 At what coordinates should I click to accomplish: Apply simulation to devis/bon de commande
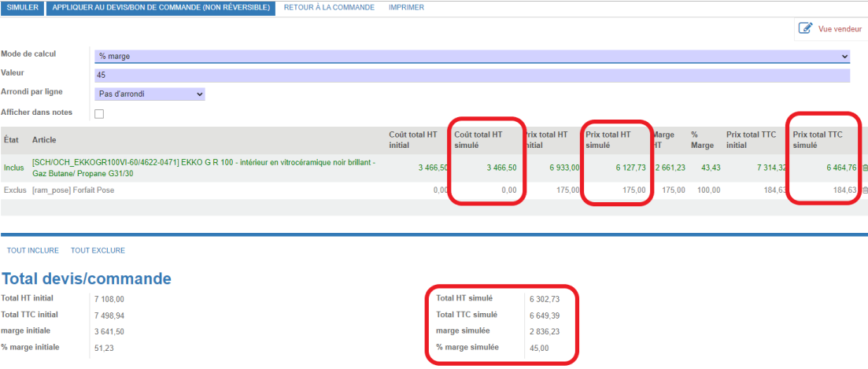pyautogui.click(x=161, y=8)
